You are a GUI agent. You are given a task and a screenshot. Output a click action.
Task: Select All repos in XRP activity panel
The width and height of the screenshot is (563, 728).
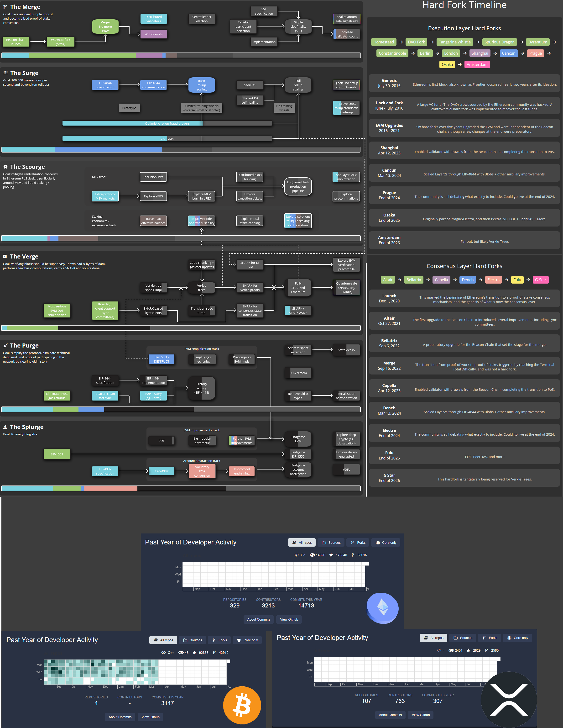[433, 638]
